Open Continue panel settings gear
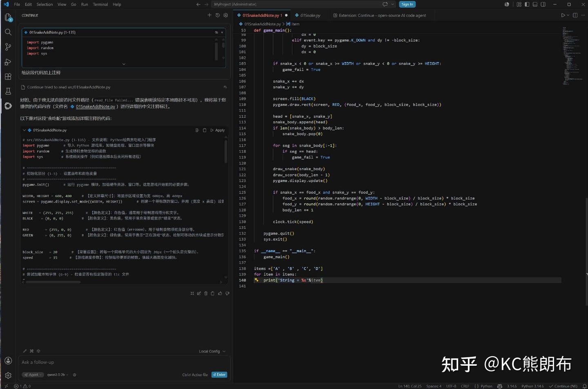Image resolution: width=588 pixels, height=389 pixels. click(x=225, y=15)
